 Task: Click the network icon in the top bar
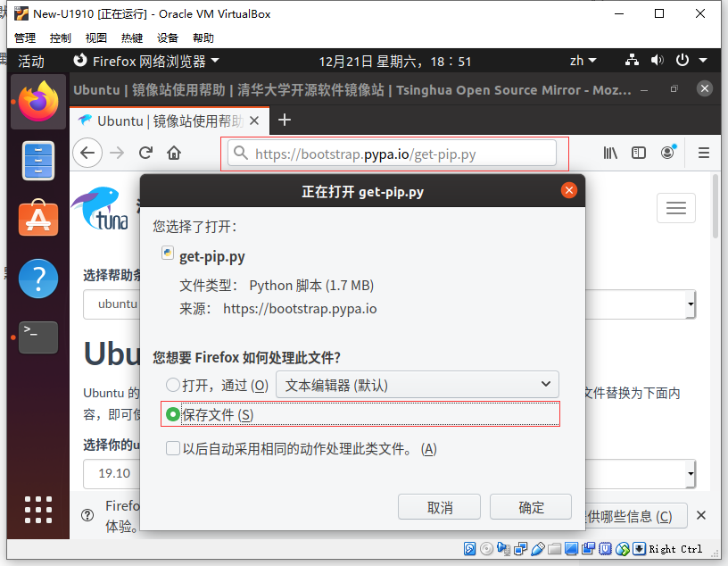632,61
